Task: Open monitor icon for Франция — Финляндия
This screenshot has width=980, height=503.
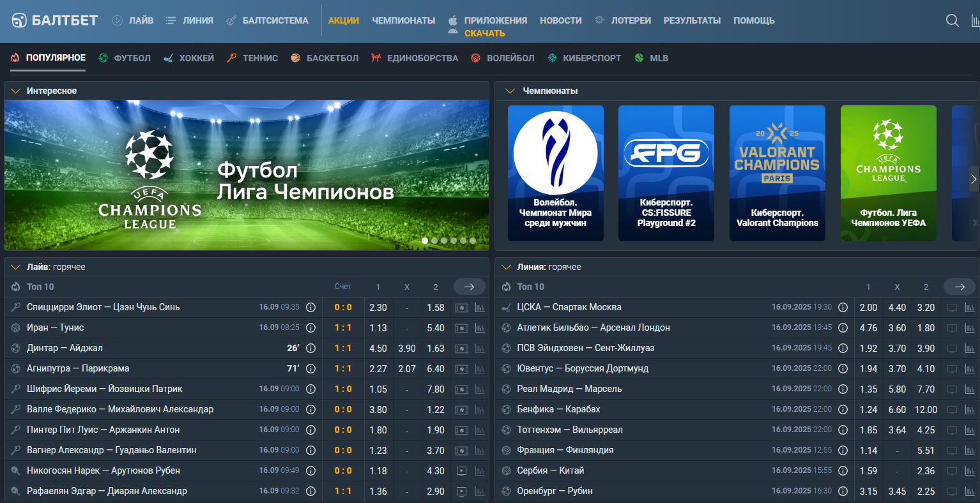Action: click(952, 451)
